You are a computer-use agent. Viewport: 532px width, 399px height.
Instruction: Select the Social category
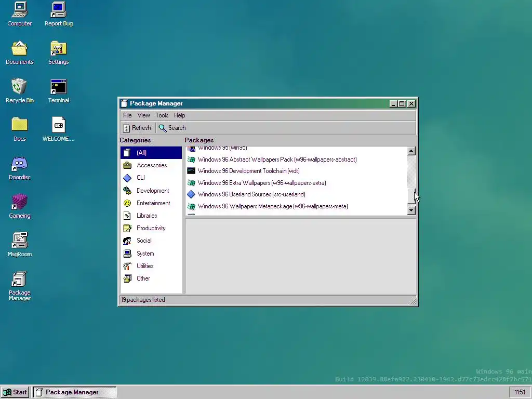coord(151,241)
